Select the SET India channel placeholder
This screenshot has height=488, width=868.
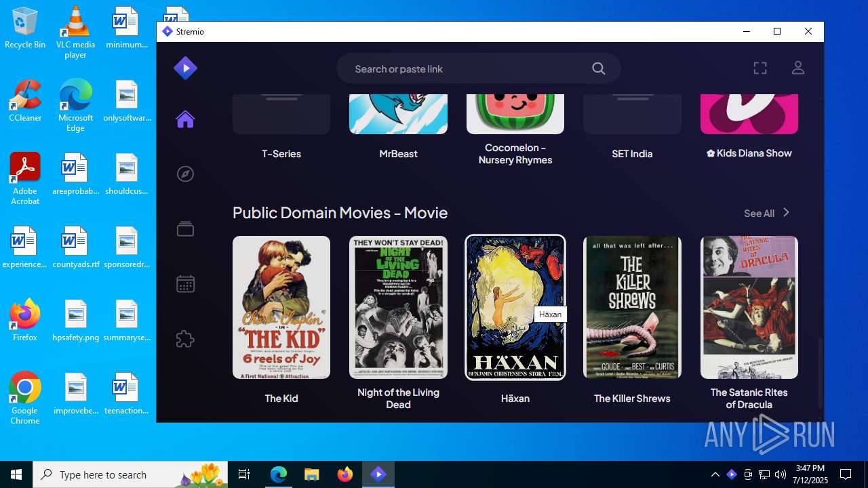click(x=632, y=114)
